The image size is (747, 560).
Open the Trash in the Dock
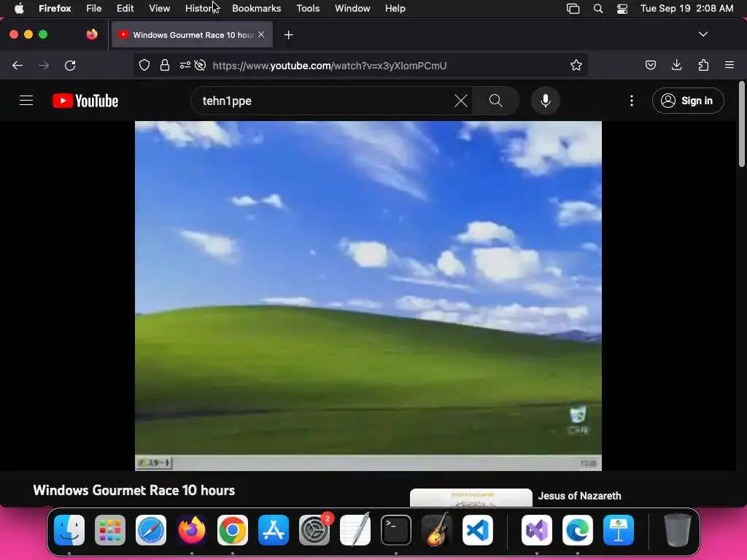(x=677, y=530)
